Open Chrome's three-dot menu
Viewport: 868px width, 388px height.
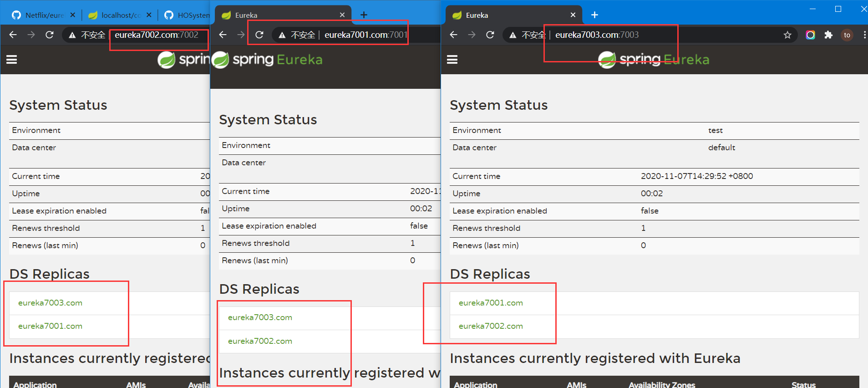tap(864, 35)
